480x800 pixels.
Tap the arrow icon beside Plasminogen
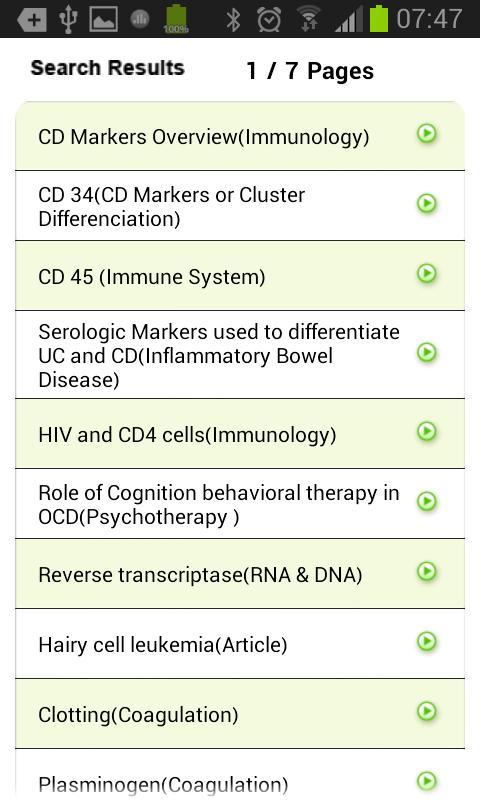point(426,781)
